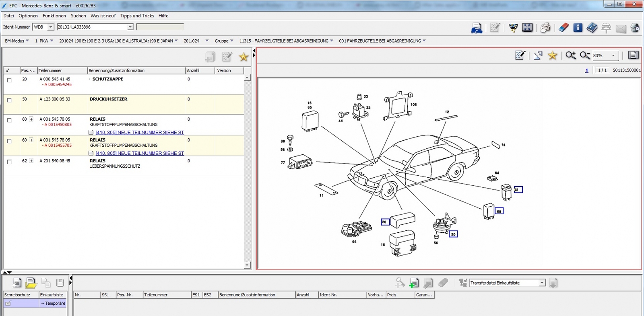The width and height of the screenshot is (644, 316).
Task: Click the add to list icon above parts table
Action: (x=210, y=57)
